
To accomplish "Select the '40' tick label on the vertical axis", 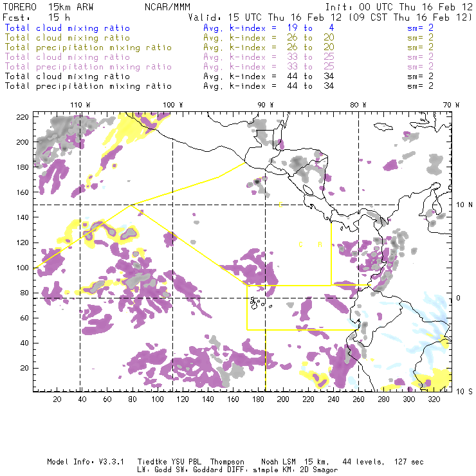I will (x=24, y=343).
